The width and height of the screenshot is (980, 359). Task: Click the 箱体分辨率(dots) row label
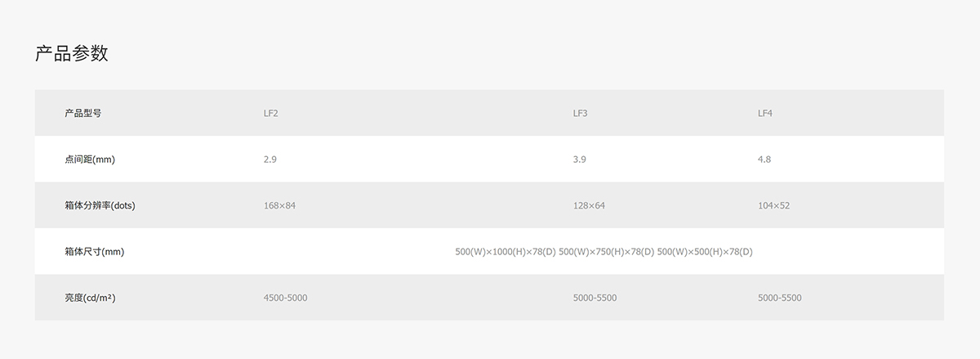[x=100, y=205]
